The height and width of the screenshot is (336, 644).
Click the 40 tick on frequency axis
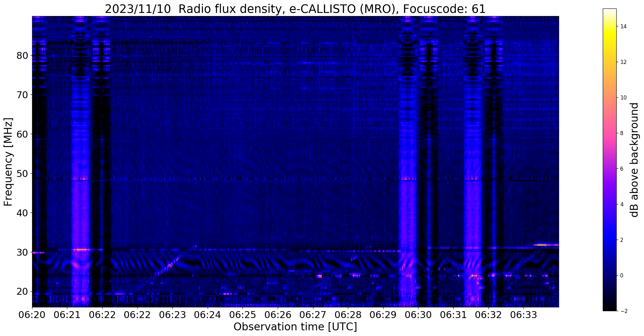point(22,213)
